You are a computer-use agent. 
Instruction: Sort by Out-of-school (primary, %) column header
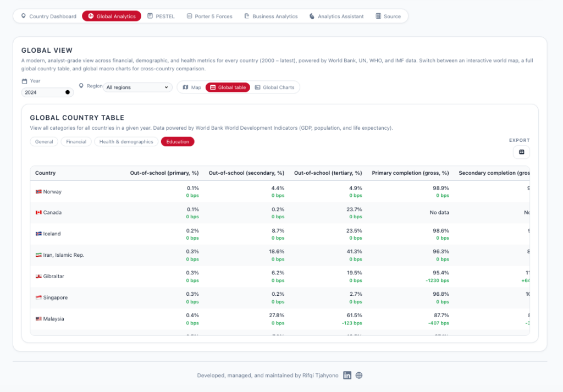tap(164, 173)
